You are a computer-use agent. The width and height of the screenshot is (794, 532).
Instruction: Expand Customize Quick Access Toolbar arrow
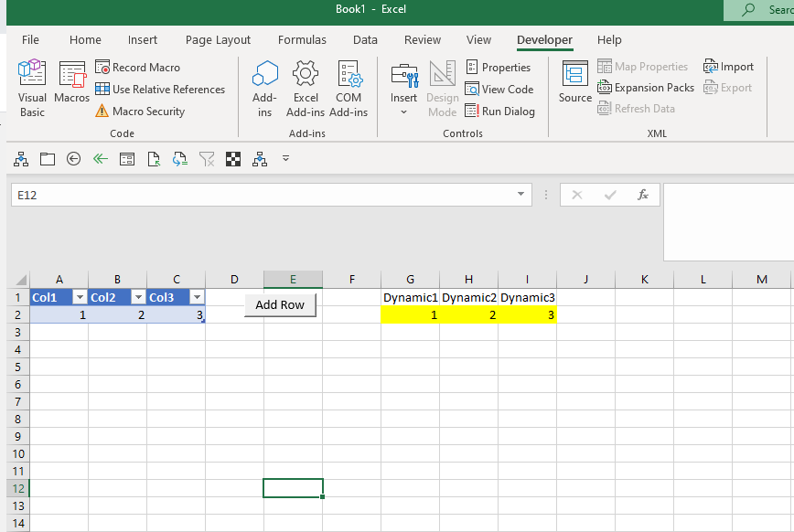click(x=285, y=158)
